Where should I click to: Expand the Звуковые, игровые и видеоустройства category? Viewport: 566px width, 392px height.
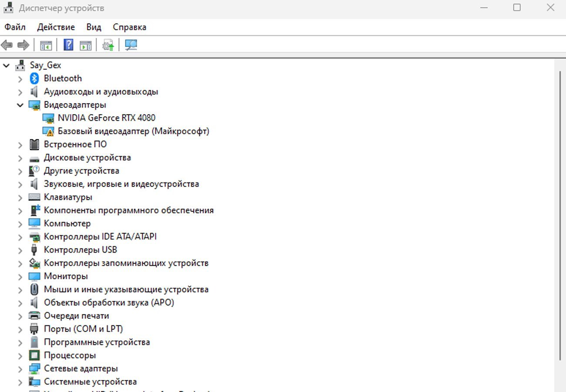(20, 185)
